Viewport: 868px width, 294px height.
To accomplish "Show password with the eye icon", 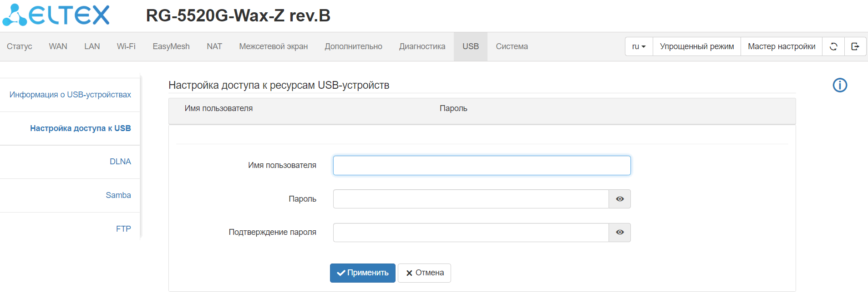I will pyautogui.click(x=619, y=199).
